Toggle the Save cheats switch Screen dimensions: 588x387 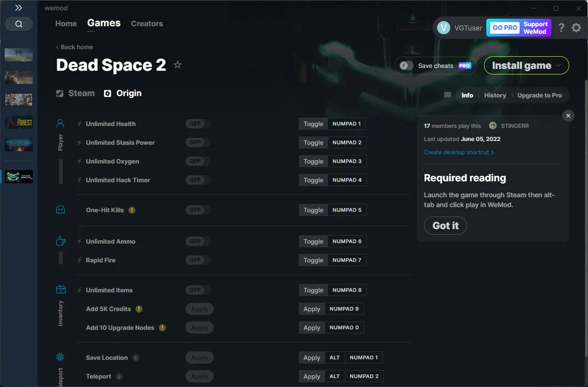tap(406, 66)
